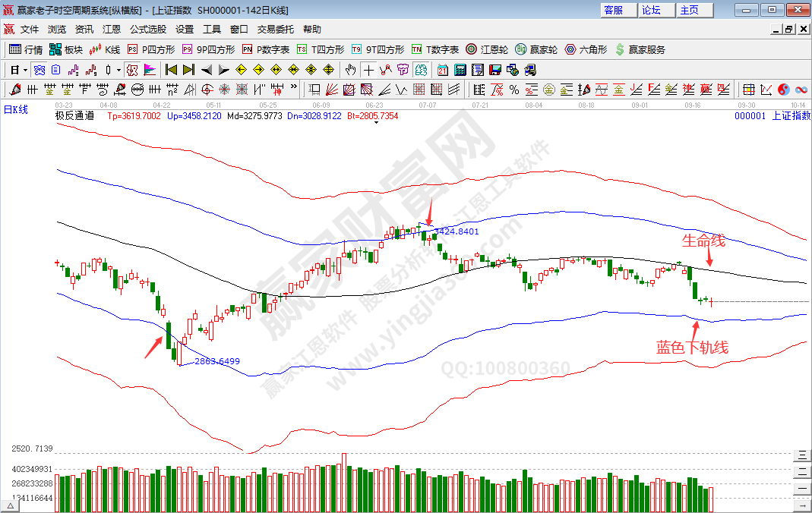This screenshot has height=513, width=812.
Task: Toggle the highlighted red pattern button
Action: [131, 70]
